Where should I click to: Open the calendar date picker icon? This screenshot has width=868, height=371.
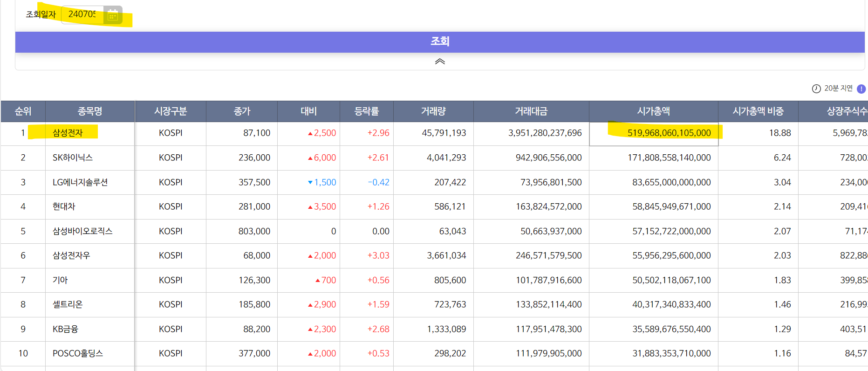coord(113,15)
